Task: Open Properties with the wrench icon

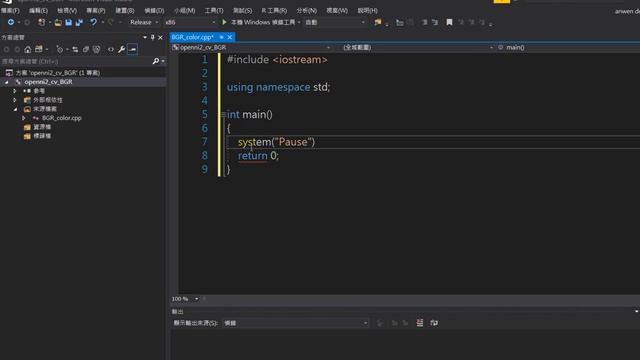Action: (x=121, y=49)
